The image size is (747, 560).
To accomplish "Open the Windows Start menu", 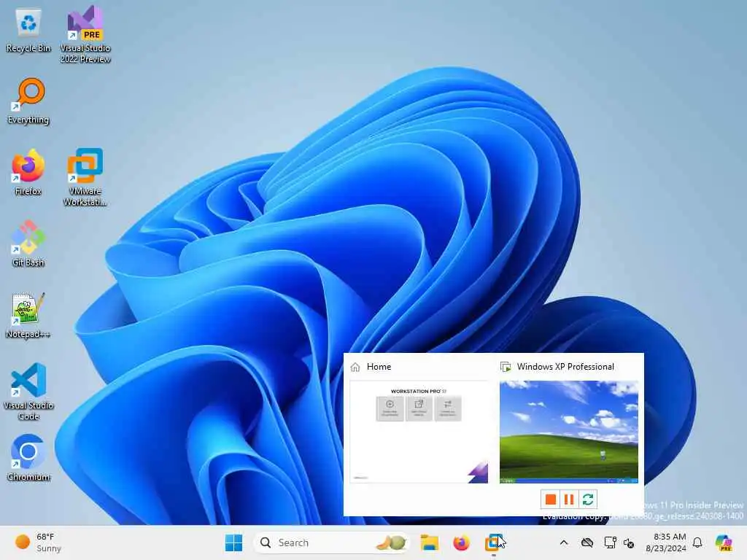I will coord(233,542).
